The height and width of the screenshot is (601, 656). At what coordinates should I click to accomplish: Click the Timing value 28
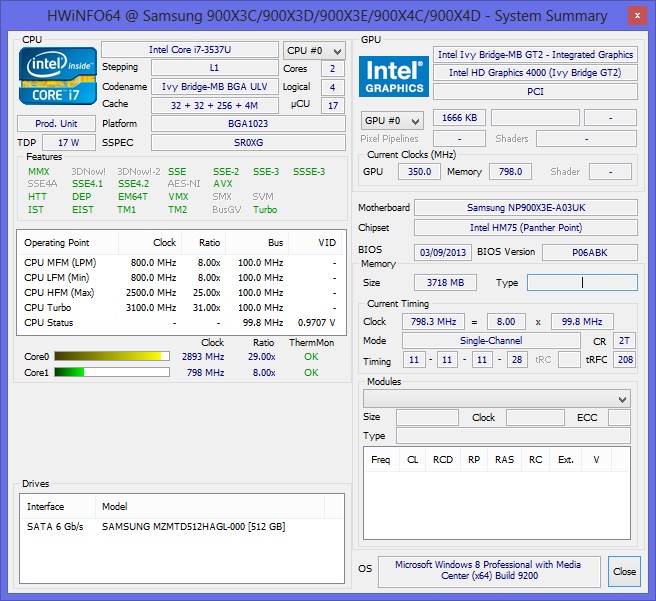517,360
